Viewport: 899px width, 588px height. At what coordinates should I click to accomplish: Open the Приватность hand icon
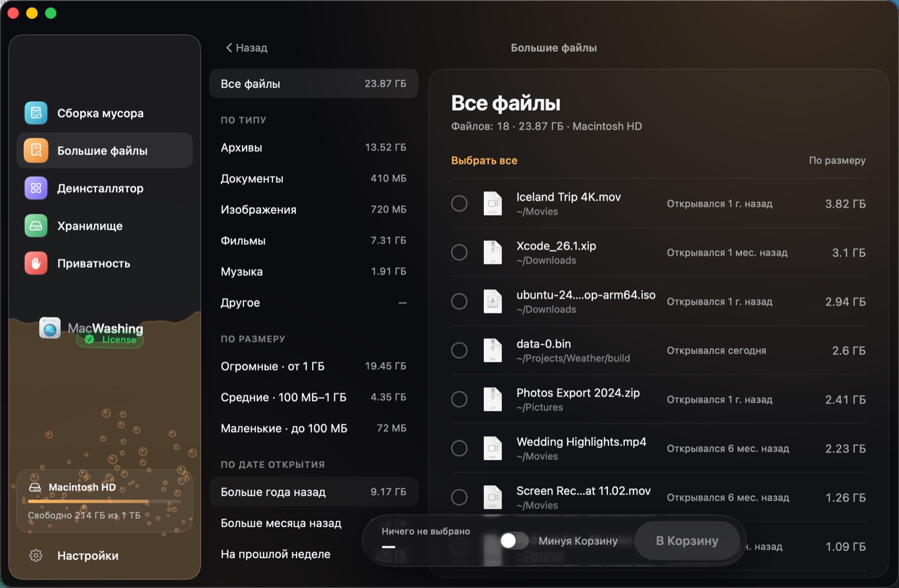[36, 263]
